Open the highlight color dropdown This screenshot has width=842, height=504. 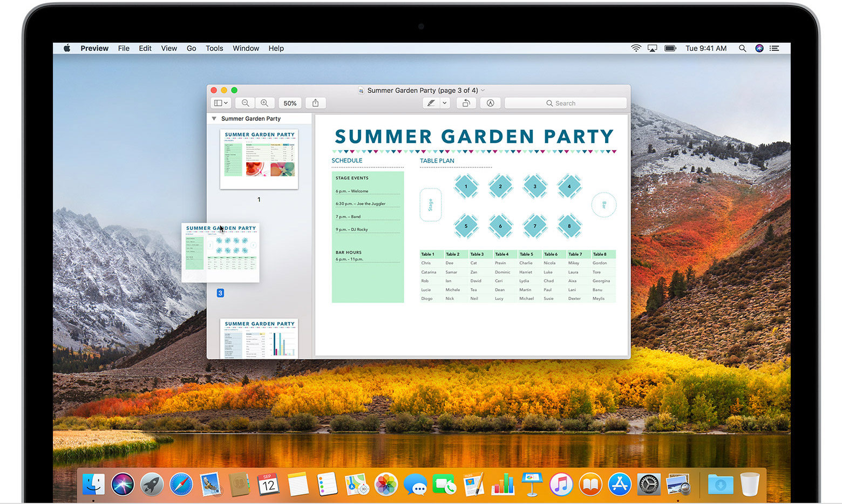click(x=445, y=103)
